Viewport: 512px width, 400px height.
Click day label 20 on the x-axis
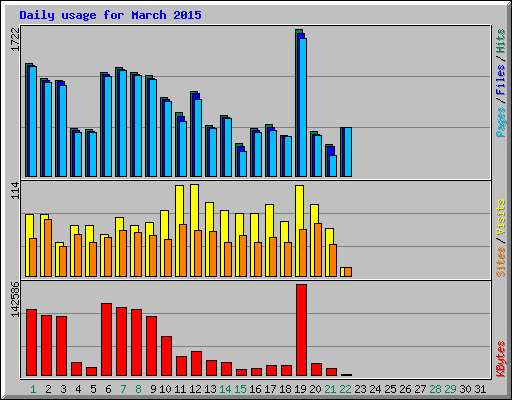pyautogui.click(x=315, y=389)
